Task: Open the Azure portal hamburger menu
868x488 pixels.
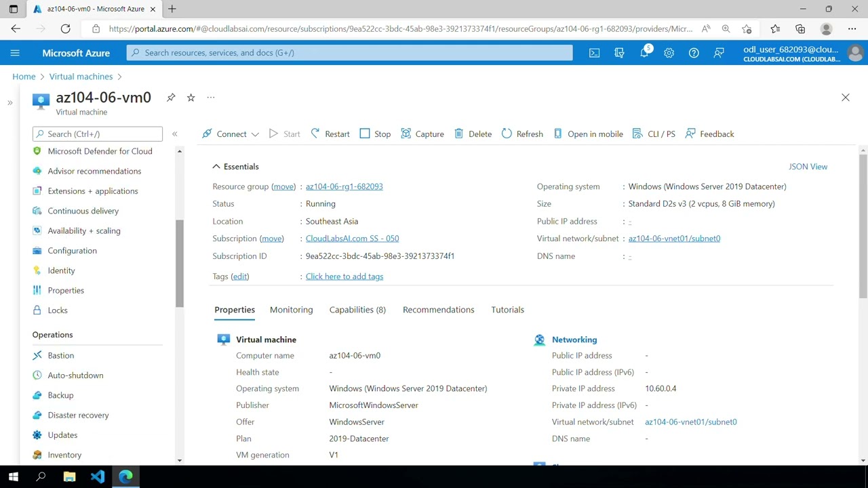Action: (x=15, y=53)
